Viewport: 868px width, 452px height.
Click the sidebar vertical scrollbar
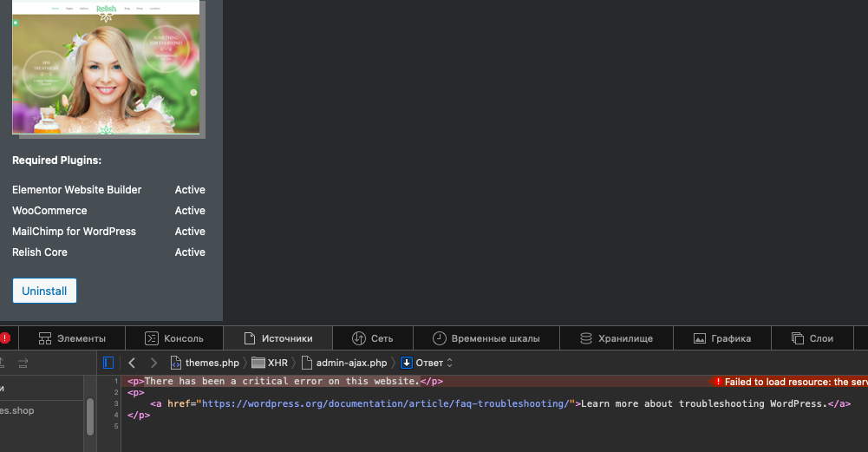coord(89,416)
